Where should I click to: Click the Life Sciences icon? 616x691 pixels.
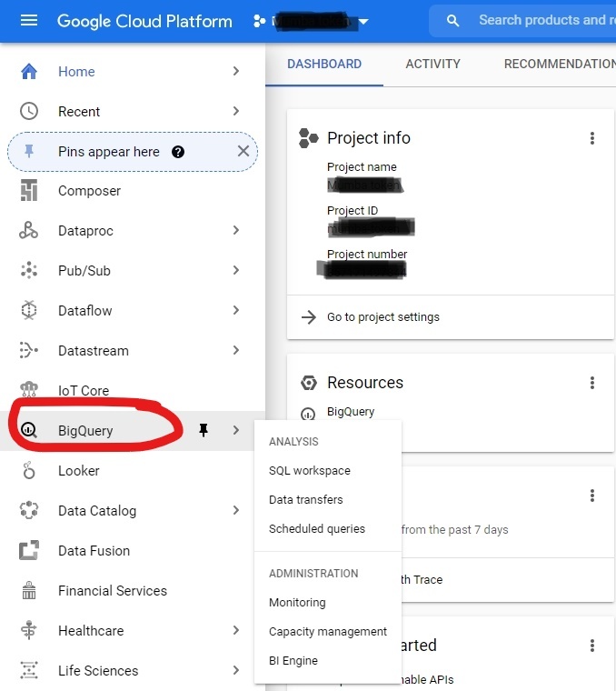[x=29, y=670]
